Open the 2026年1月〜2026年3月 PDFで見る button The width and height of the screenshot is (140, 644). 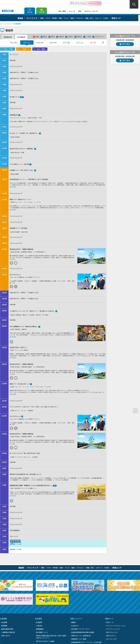(x=125, y=44)
